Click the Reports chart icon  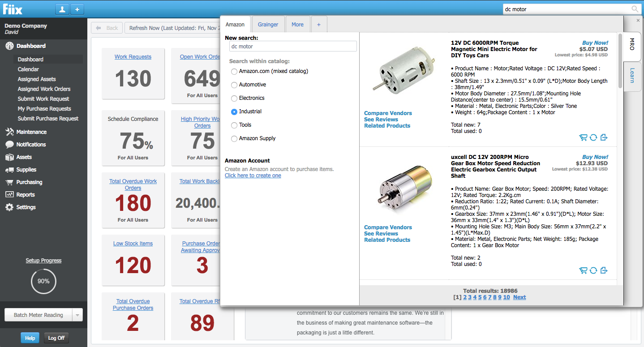tap(9, 194)
